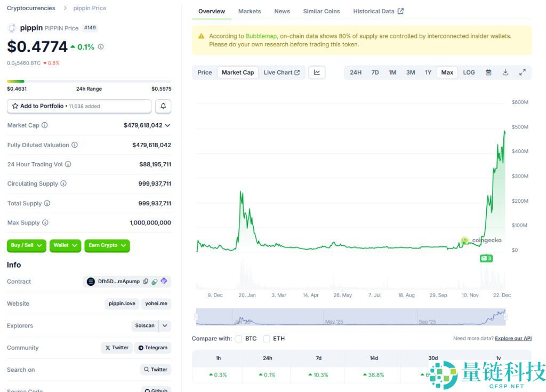Image resolution: width=546 pixels, height=392 pixels.
Task: Click the chart navigator mini timeline
Action: pos(351,317)
